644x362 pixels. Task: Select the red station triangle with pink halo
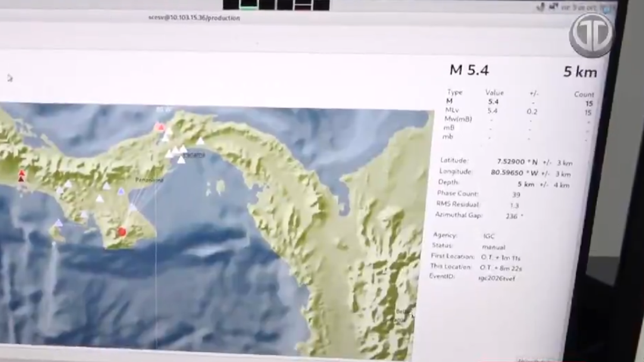tap(159, 127)
